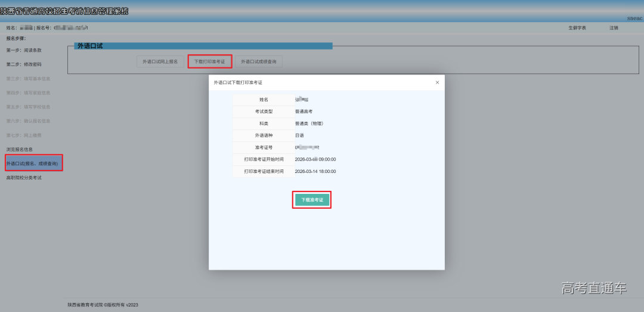The image size is (644, 312).
Task: Select 第三步：填写基本信息 step
Action: 28,79
